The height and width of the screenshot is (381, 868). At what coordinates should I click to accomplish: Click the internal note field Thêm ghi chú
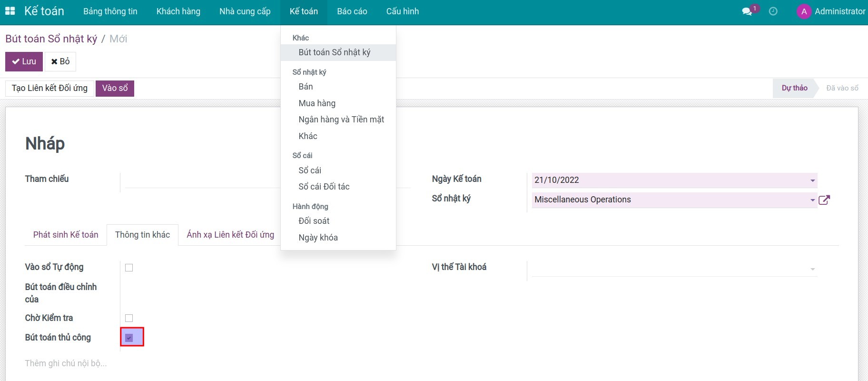pyautogui.click(x=66, y=363)
